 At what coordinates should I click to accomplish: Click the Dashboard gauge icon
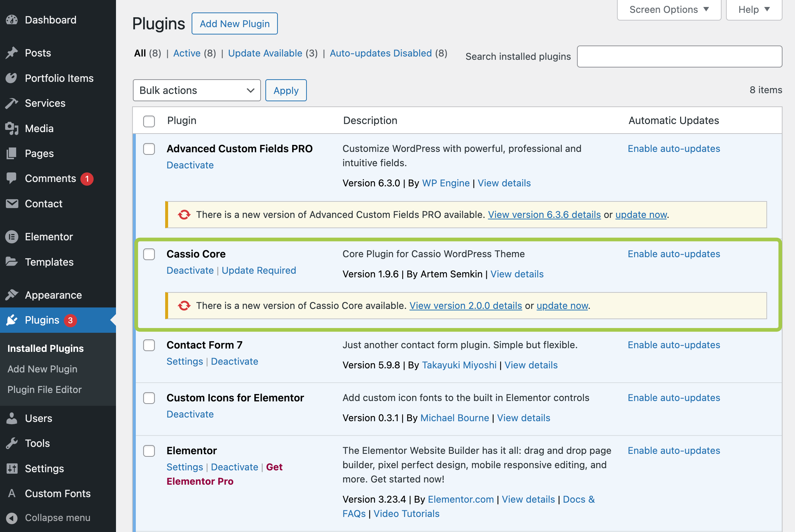(x=12, y=20)
